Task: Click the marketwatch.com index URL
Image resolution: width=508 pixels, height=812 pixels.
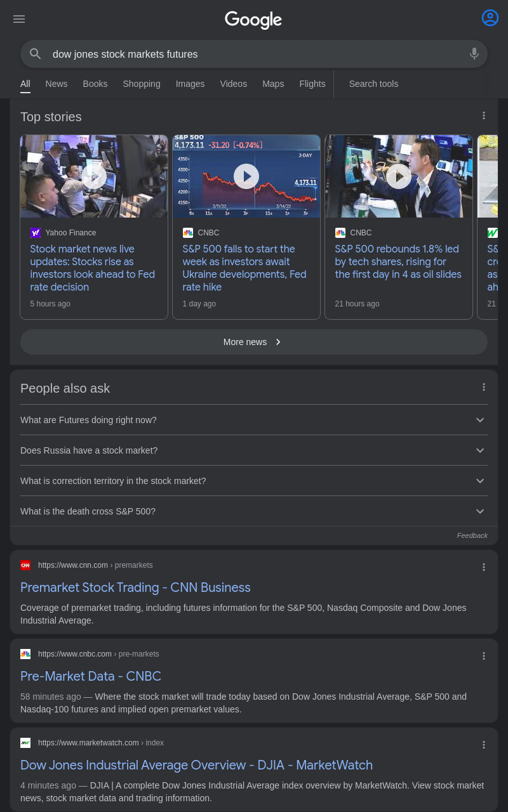Action: [101, 743]
